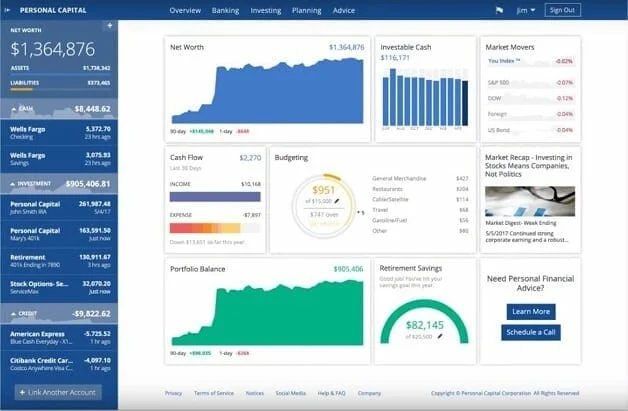The height and width of the screenshot is (411, 628).
Task: Select the Stock Options ServiceMax account
Action: [59, 287]
